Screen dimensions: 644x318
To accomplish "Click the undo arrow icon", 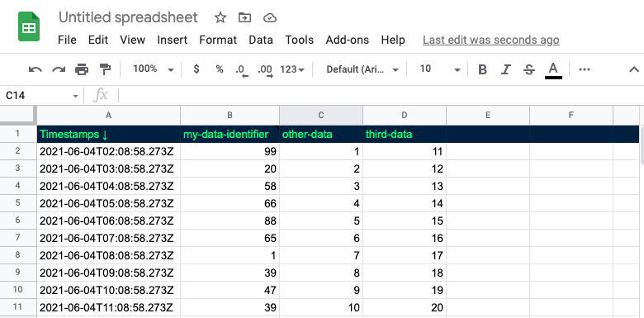I will [35, 70].
